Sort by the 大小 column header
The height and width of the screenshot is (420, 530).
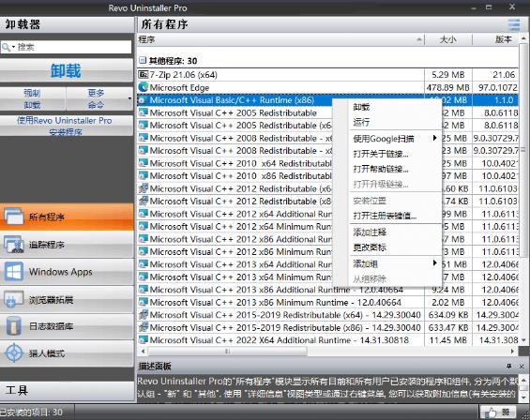(x=448, y=39)
